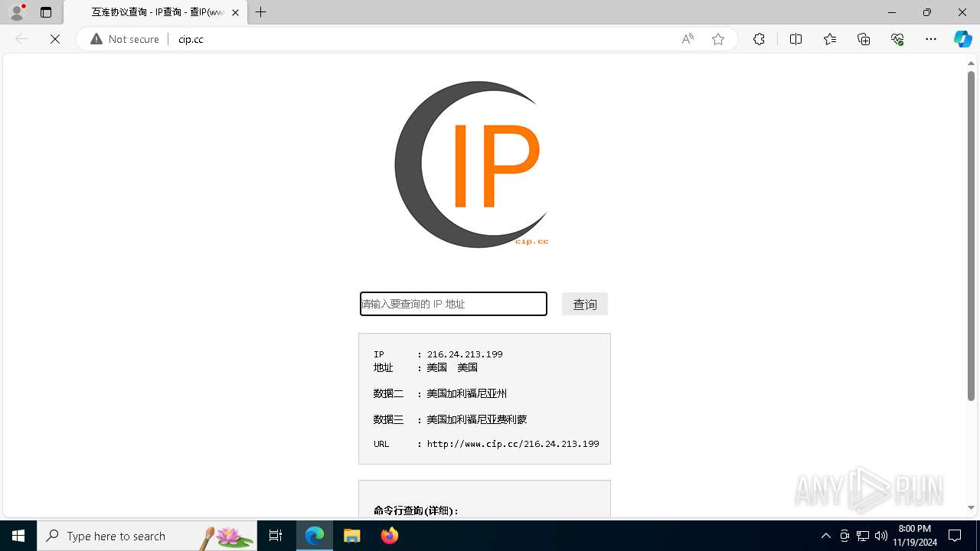Viewport: 980px width, 551px height.
Task: Activate Read aloud icon
Action: pyautogui.click(x=688, y=39)
